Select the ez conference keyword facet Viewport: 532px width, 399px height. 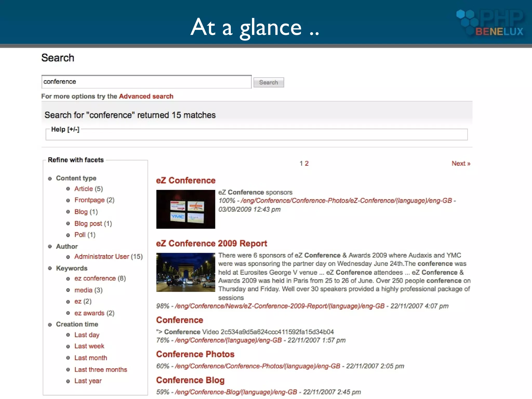(x=95, y=278)
